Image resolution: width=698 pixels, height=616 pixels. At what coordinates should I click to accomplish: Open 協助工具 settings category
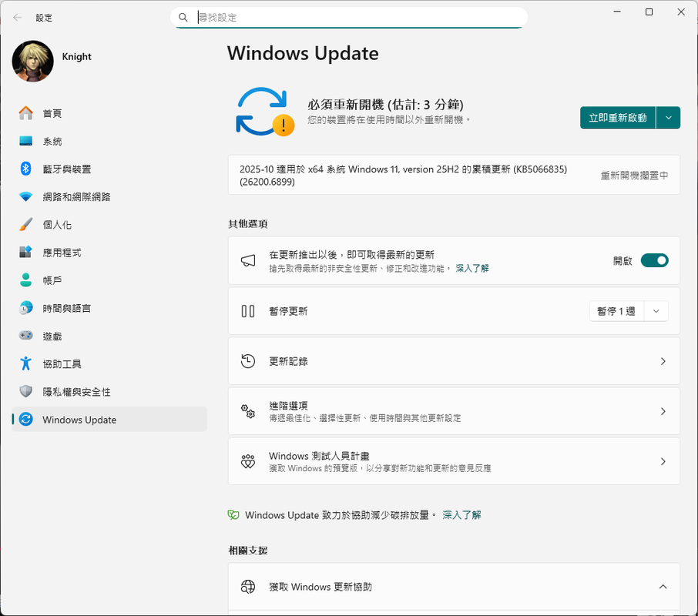109,363
